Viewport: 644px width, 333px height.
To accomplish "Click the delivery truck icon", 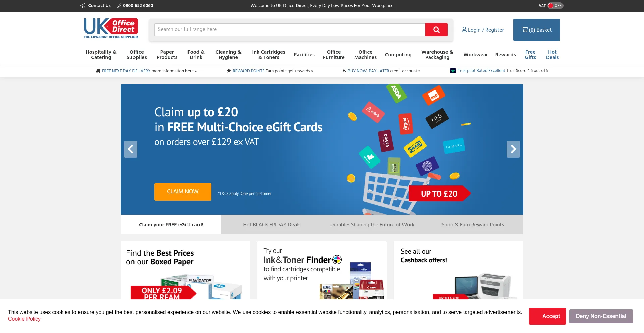I will point(98,71).
